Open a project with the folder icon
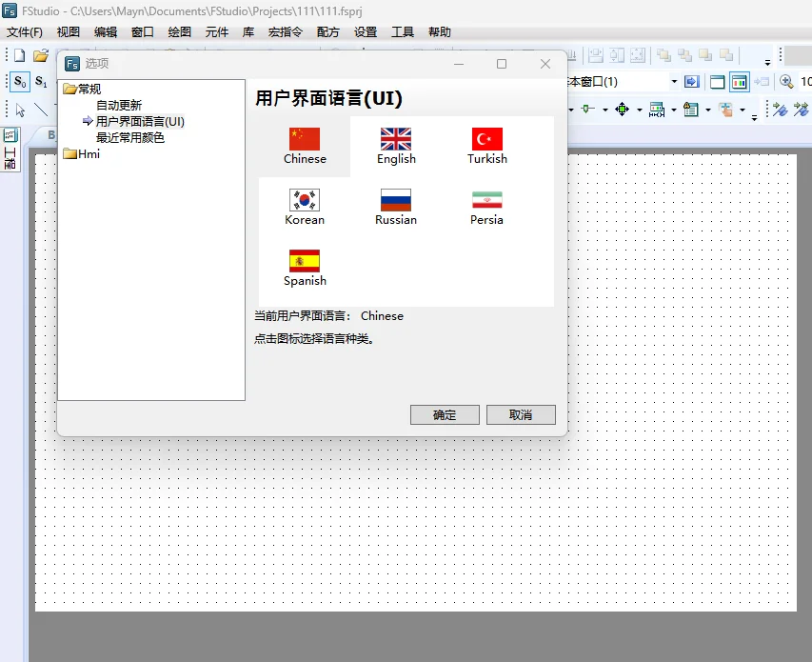This screenshot has width=812, height=662. coord(40,55)
